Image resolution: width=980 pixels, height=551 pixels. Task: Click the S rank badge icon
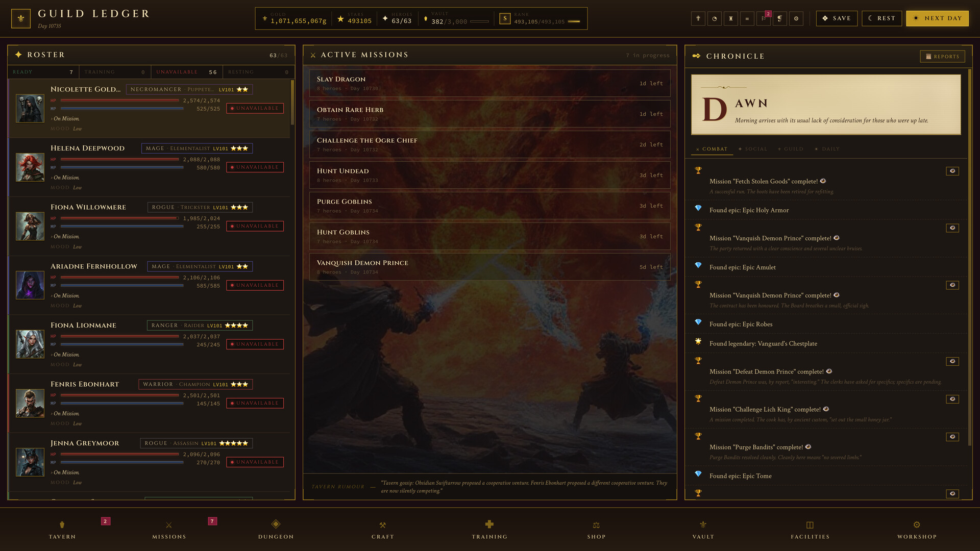coord(505,18)
